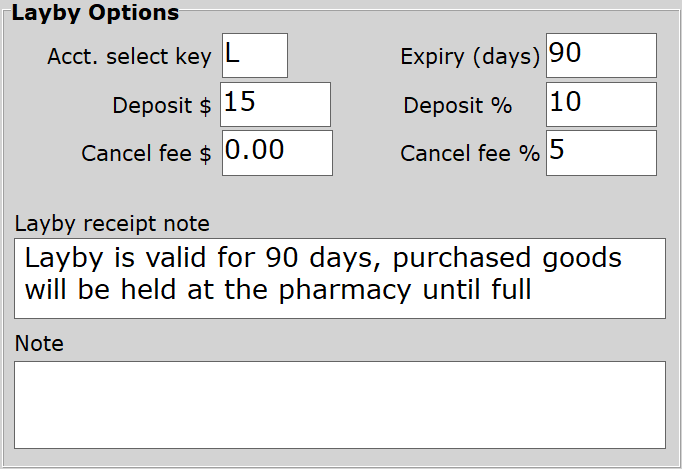
Task: Place cursor on the word 'purchased'
Action: 450,258
